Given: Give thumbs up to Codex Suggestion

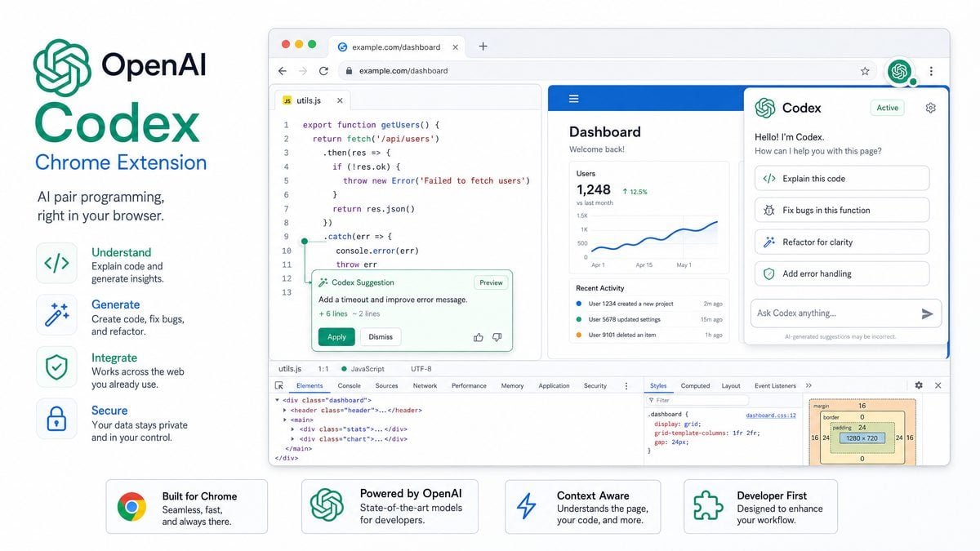Looking at the screenshot, I should click(x=479, y=336).
